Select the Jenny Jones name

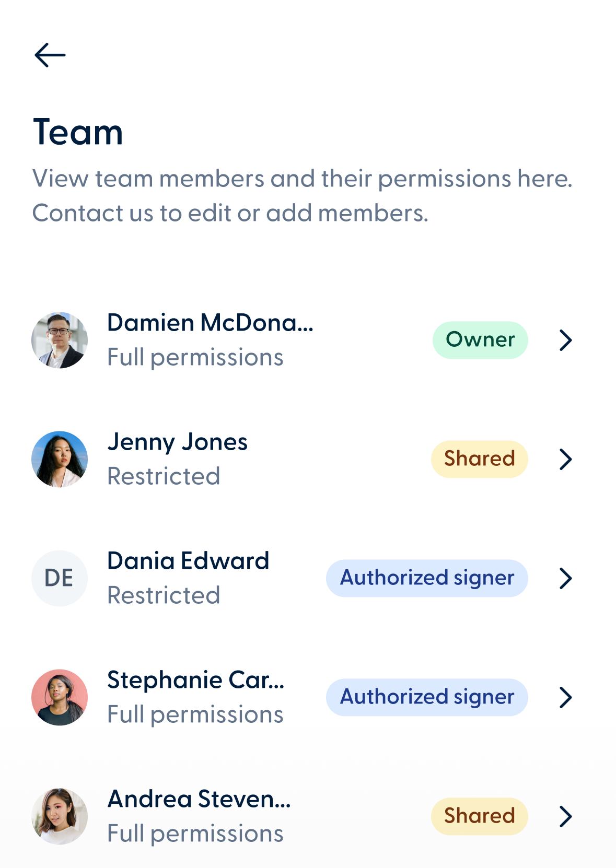[x=177, y=442]
